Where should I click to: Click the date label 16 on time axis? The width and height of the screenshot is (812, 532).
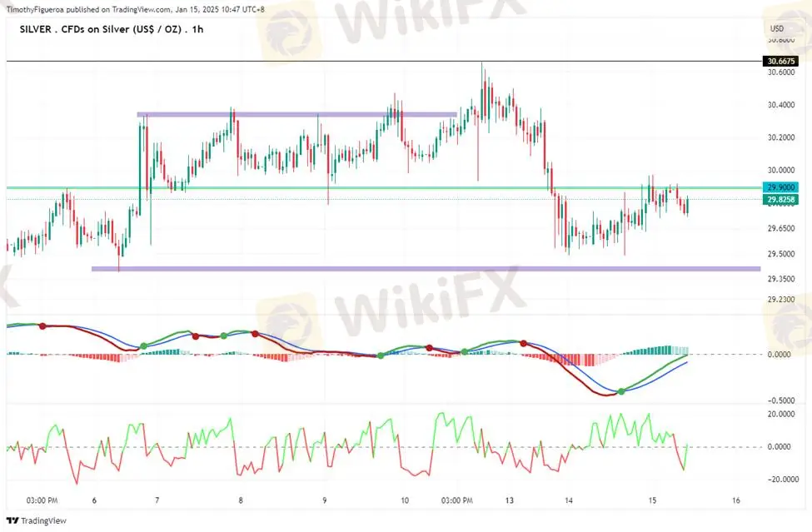tap(736, 500)
